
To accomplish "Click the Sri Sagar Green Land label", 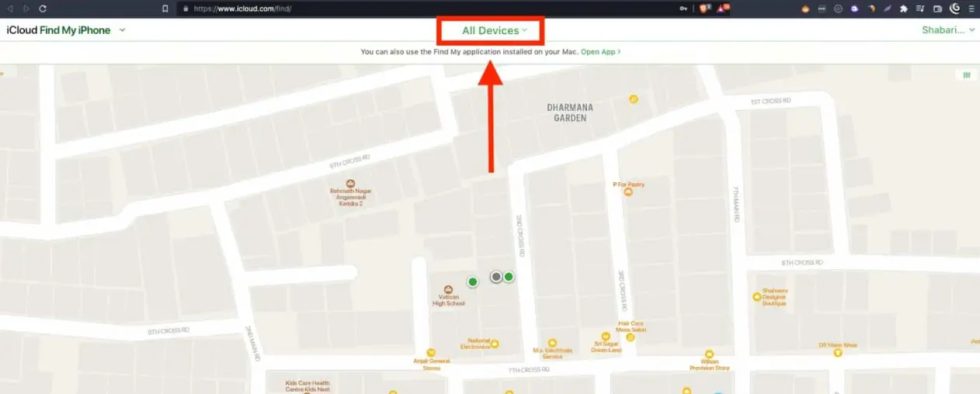I will click(607, 347).
